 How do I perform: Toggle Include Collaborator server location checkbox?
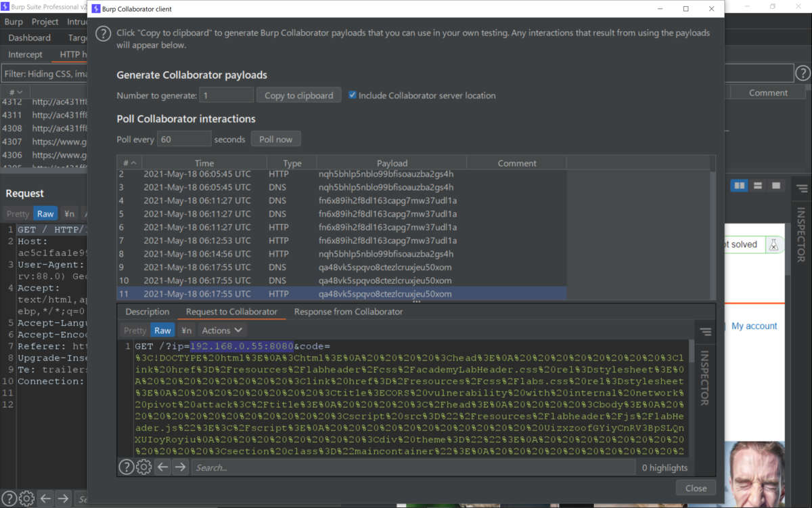pos(353,96)
